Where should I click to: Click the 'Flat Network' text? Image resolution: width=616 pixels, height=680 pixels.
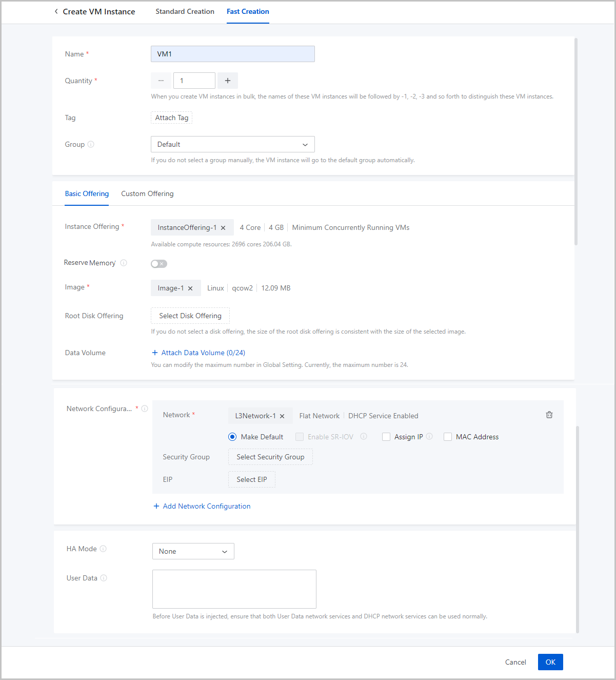320,416
